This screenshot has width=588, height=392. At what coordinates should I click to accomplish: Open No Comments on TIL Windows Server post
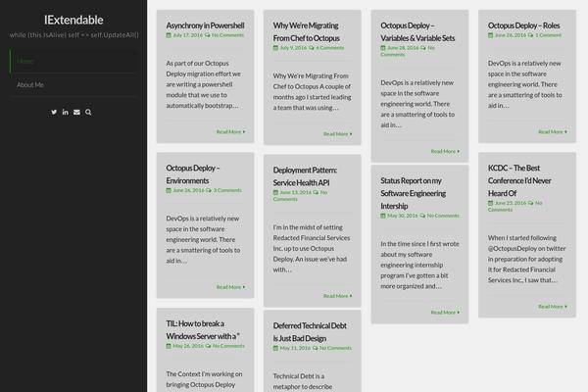(x=228, y=346)
